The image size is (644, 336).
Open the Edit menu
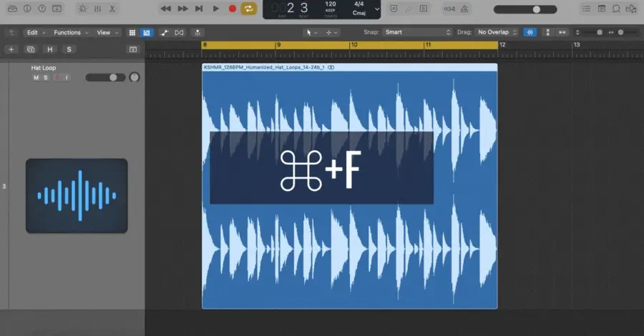tap(36, 32)
